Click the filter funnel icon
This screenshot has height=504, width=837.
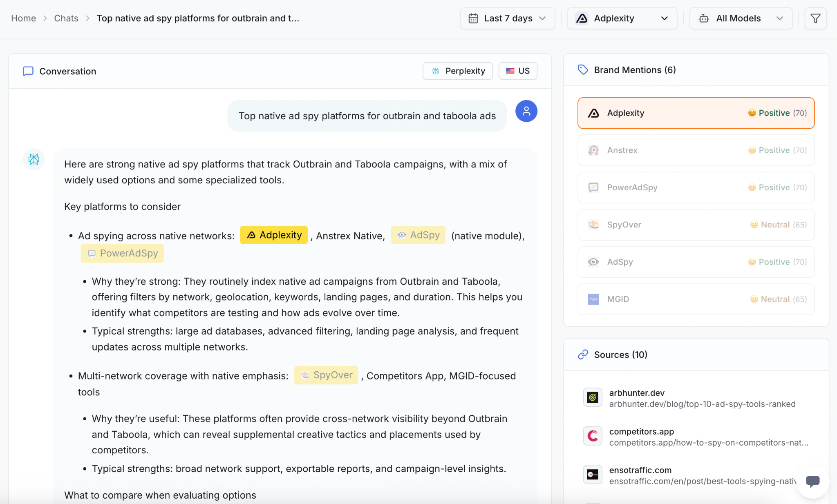(815, 18)
